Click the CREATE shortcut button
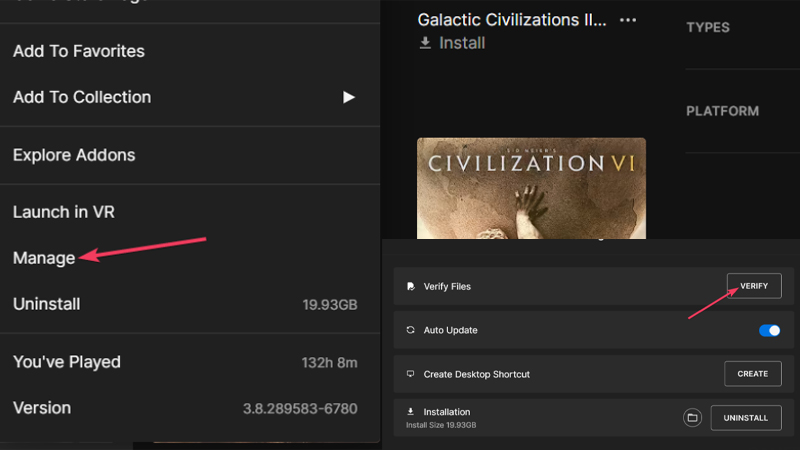The width and height of the screenshot is (800, 450). pyautogui.click(x=753, y=374)
